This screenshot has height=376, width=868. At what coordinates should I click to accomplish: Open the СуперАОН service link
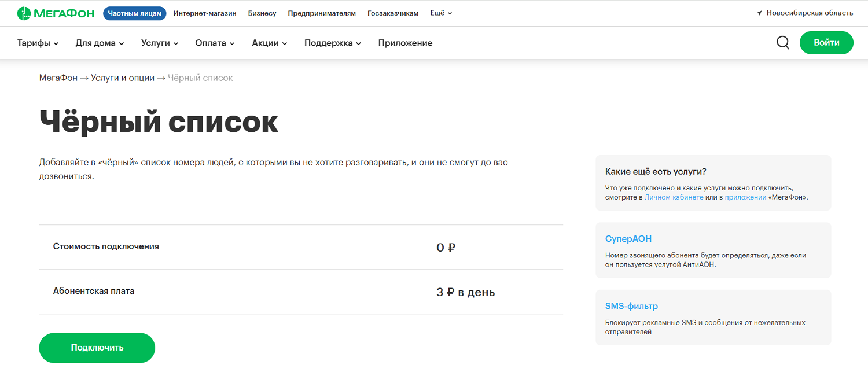628,239
